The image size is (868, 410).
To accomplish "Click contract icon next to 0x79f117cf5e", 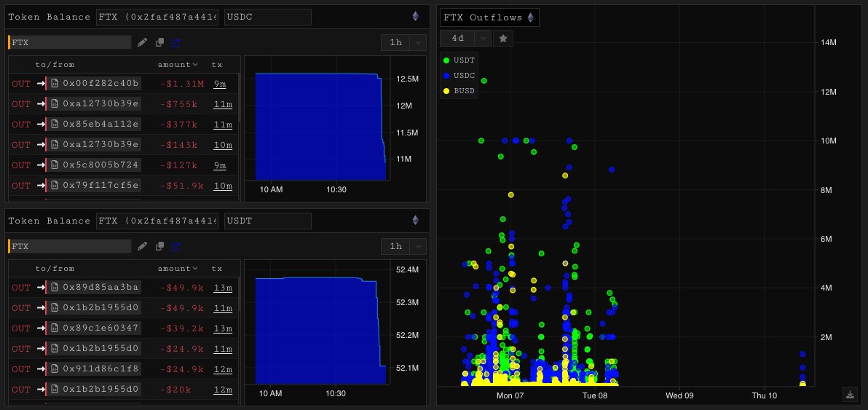I will (x=54, y=186).
